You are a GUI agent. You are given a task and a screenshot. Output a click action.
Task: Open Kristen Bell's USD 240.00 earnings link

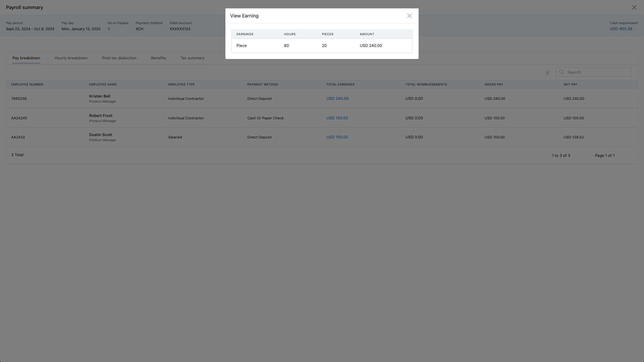coord(337,99)
